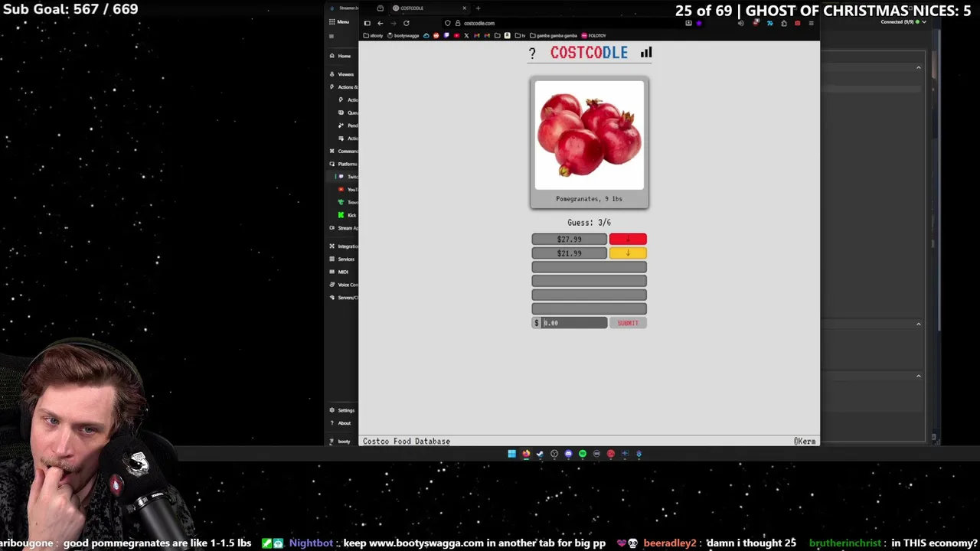Expand the Connected (9/9) dropdown

click(x=905, y=22)
